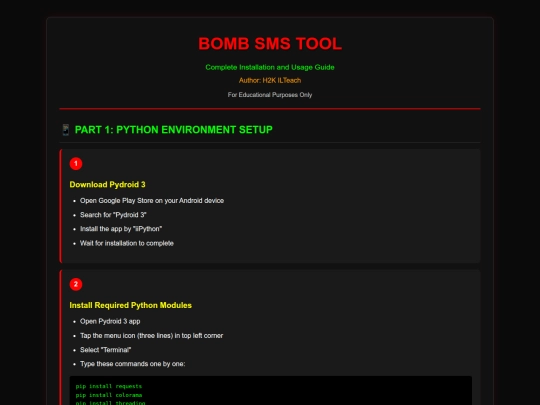Click the pip install colorama code line

pyautogui.click(x=109, y=395)
